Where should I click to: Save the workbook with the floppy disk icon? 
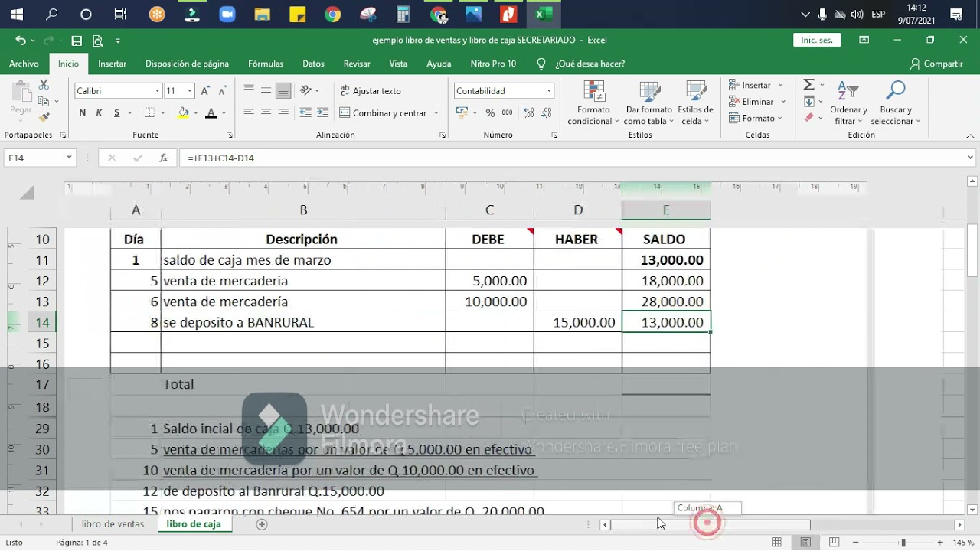tap(77, 41)
